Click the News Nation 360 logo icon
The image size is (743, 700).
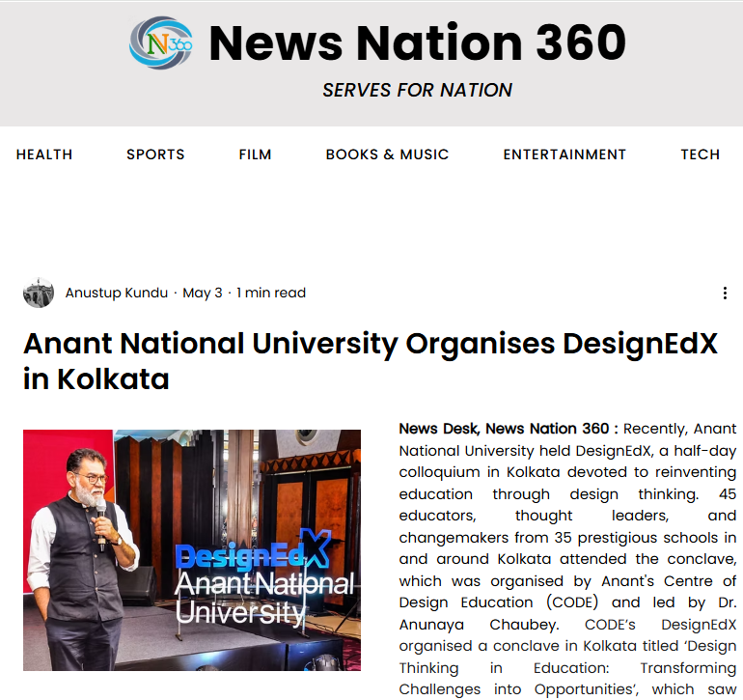(x=161, y=42)
